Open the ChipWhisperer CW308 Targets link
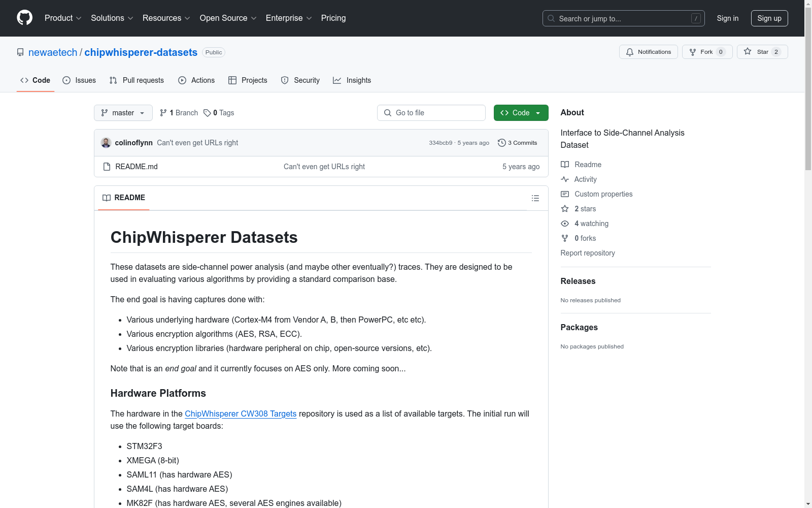 241,414
